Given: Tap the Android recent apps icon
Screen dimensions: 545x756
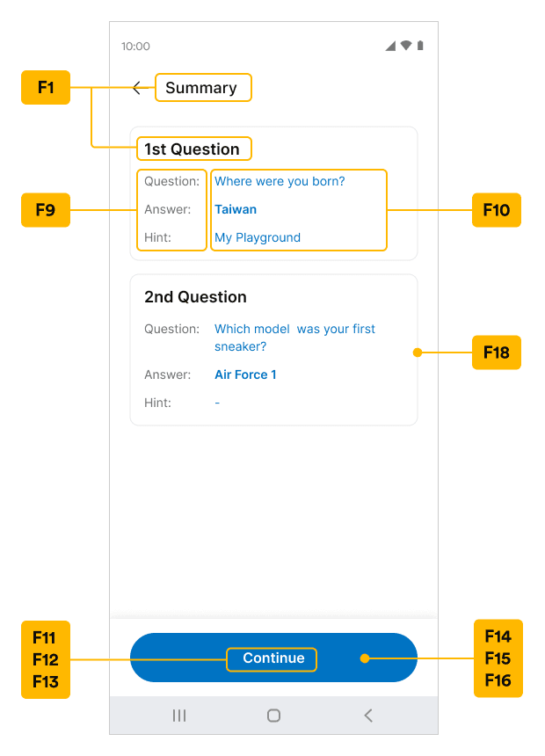Looking at the screenshot, I should click(179, 716).
